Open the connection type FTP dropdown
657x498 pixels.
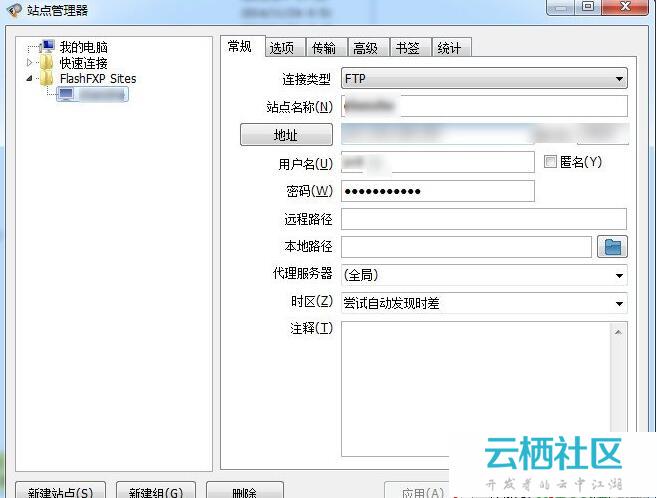tap(484, 78)
